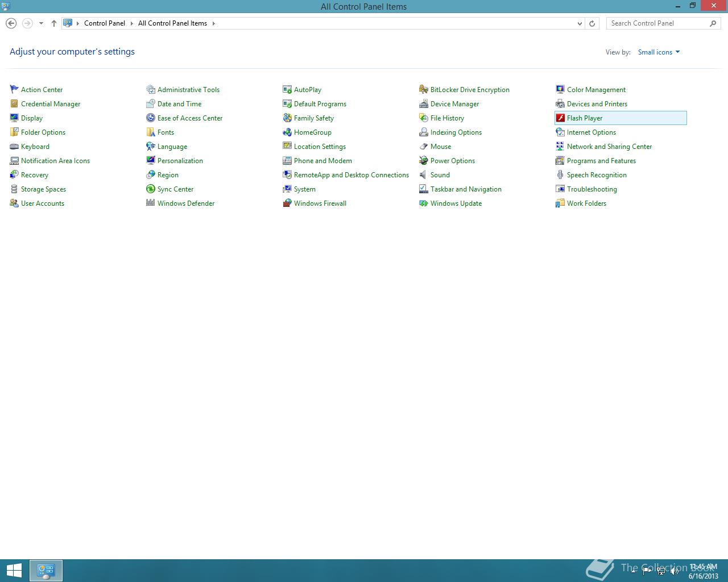Open Default Programs
Image resolution: width=728 pixels, height=582 pixels.
pos(320,103)
